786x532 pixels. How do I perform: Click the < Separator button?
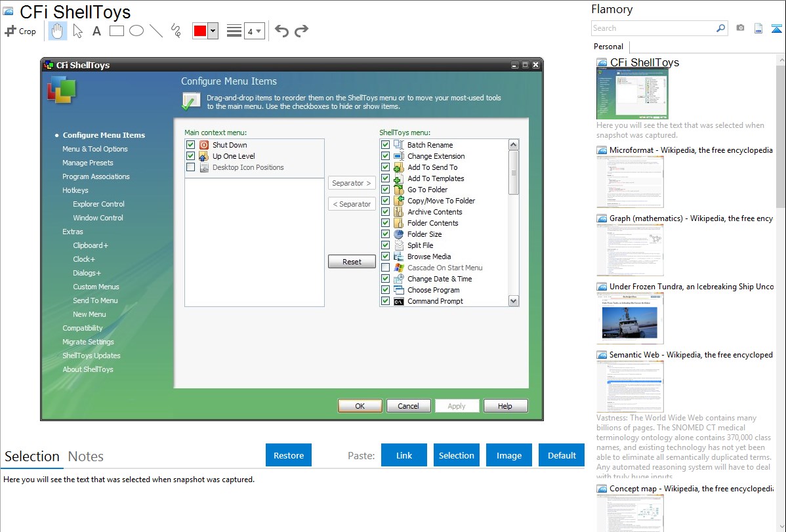click(x=352, y=204)
